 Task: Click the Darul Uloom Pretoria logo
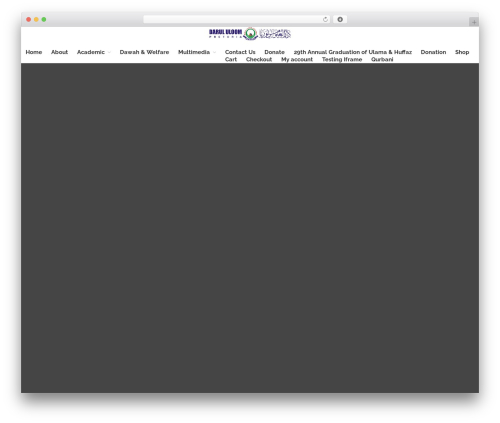(250, 34)
